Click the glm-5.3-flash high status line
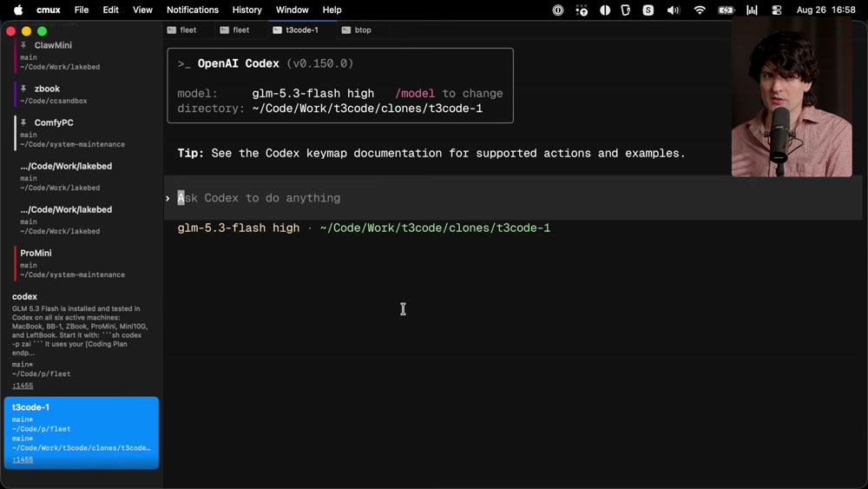This screenshot has height=489, width=868. click(x=238, y=228)
